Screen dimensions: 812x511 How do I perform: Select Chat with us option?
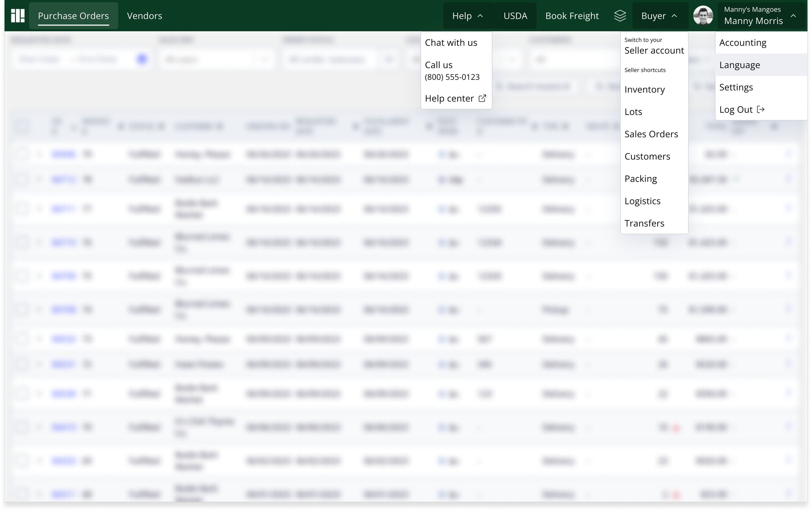pos(451,43)
